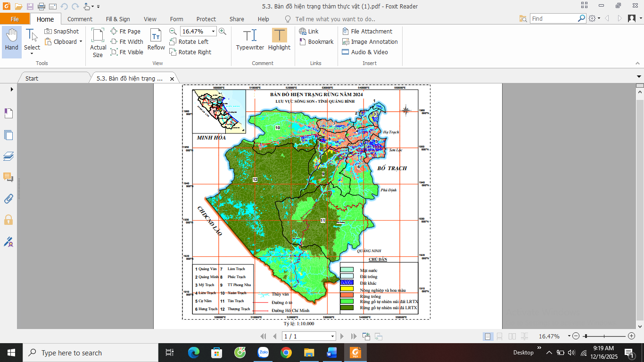
Task: Toggle single page view mode
Action: tap(488, 336)
